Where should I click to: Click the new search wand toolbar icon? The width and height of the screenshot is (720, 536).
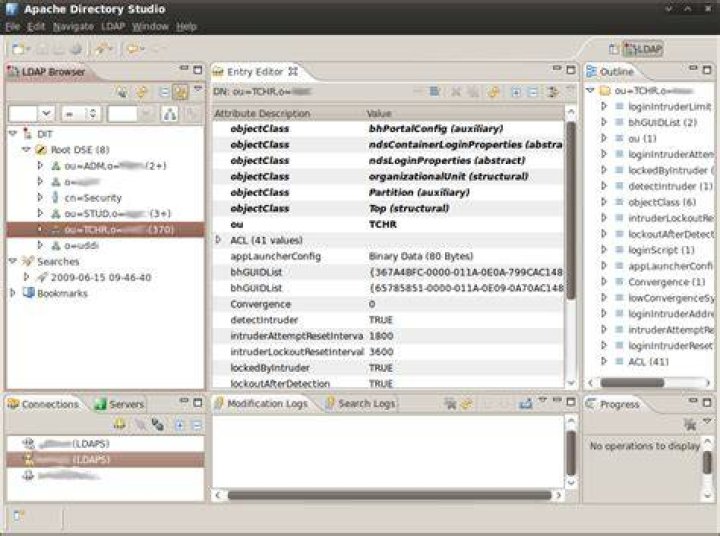click(101, 49)
